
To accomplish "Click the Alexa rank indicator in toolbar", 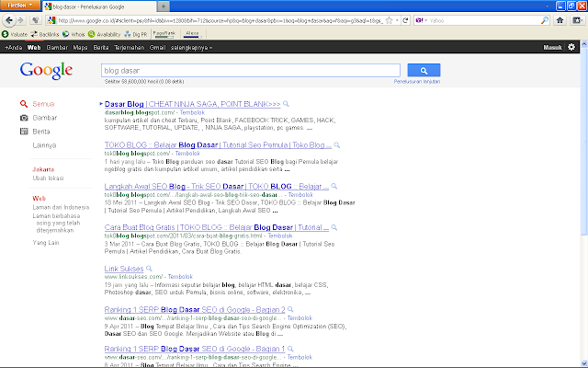I will (192, 34).
